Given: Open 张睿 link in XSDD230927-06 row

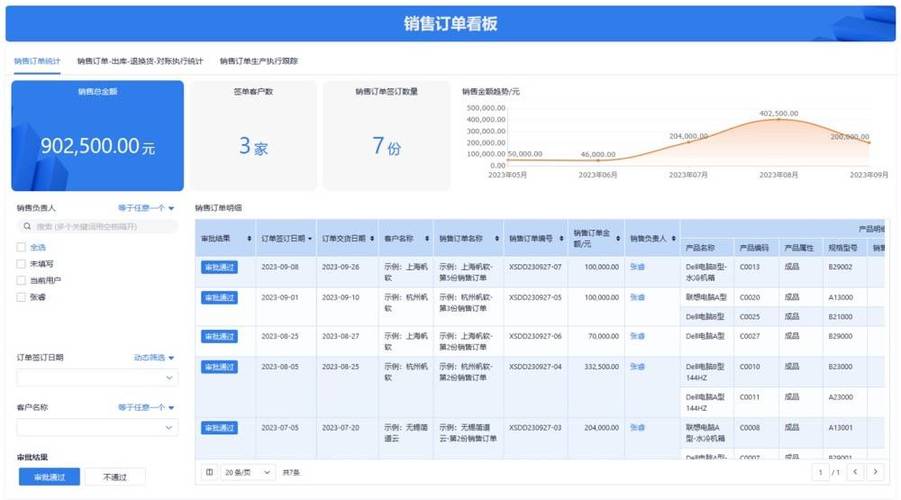Looking at the screenshot, I should click(637, 336).
